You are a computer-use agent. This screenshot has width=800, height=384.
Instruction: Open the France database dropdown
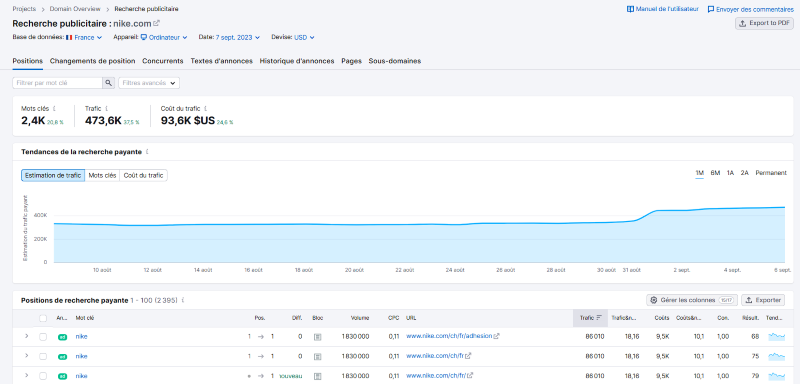coord(84,37)
